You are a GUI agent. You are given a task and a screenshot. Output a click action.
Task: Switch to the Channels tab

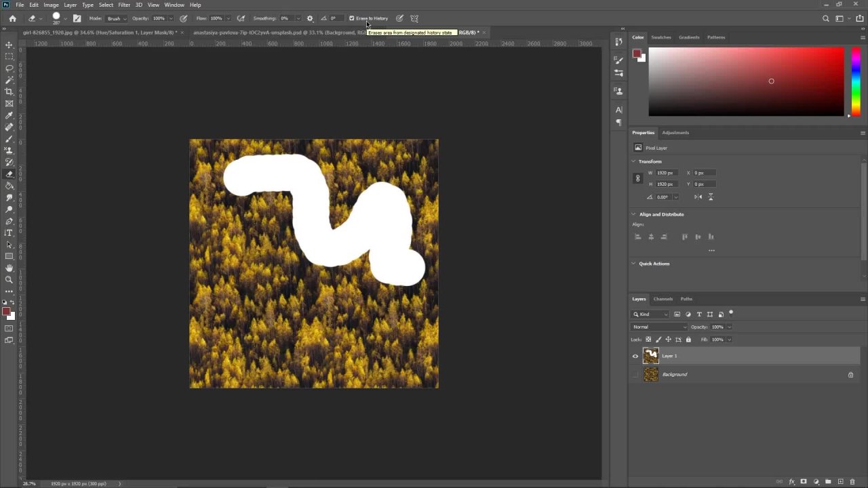[x=663, y=299]
